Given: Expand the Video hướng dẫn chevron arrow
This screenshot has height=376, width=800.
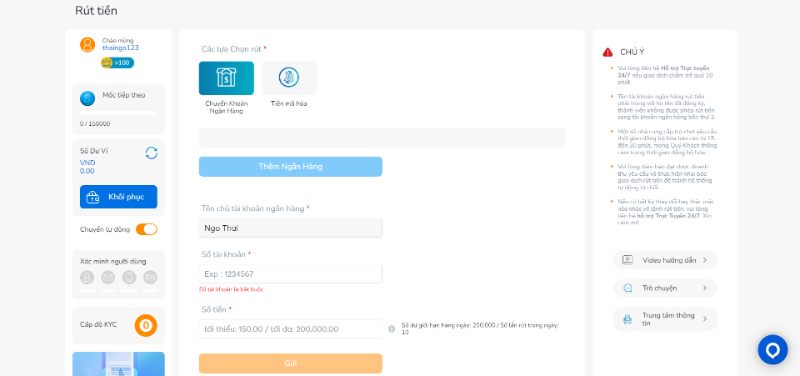Looking at the screenshot, I should (705, 260).
